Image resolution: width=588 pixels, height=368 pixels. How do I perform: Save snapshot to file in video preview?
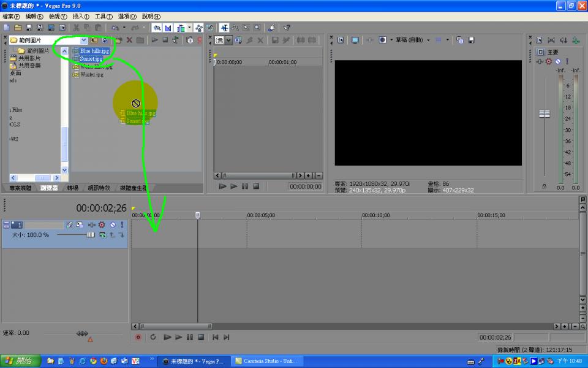[471, 40]
